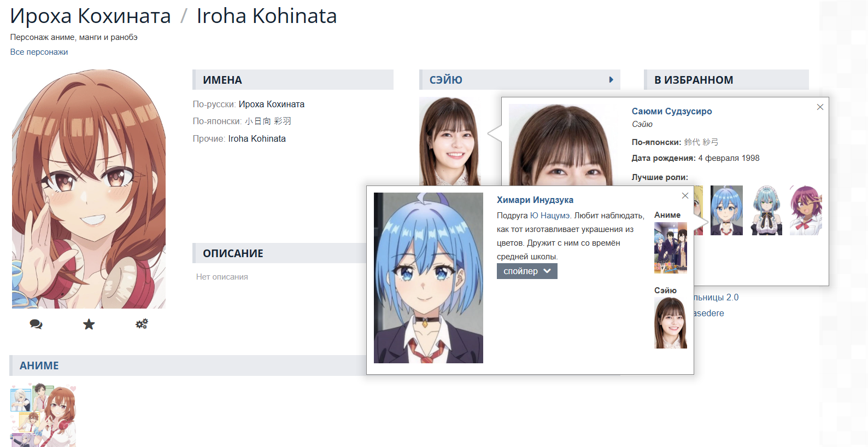Open the anime poster under АНИМЕ
The height and width of the screenshot is (447, 868).
pos(43,415)
